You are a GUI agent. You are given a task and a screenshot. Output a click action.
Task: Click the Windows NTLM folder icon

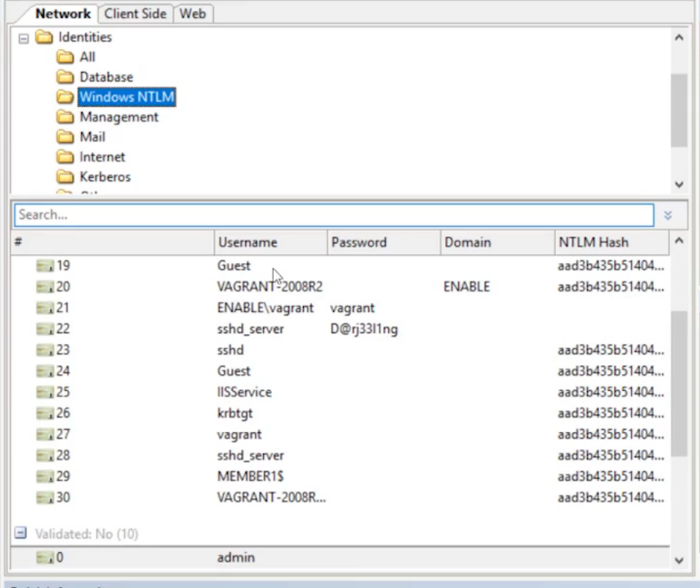pos(66,97)
